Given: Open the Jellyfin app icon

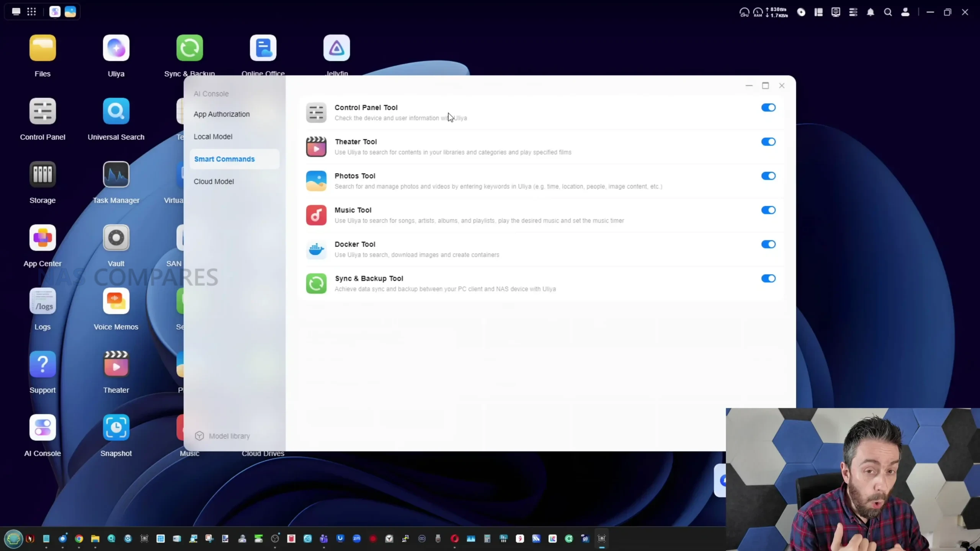Looking at the screenshot, I should [336, 48].
